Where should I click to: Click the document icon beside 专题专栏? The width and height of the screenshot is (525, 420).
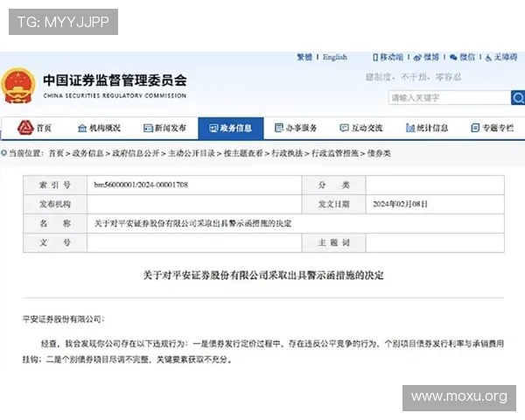coord(475,128)
